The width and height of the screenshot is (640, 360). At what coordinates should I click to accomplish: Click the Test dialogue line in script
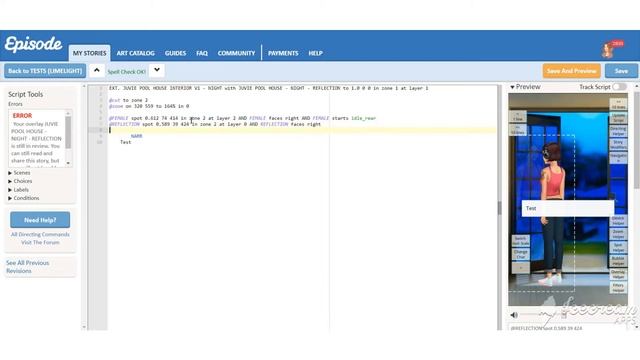point(126,142)
